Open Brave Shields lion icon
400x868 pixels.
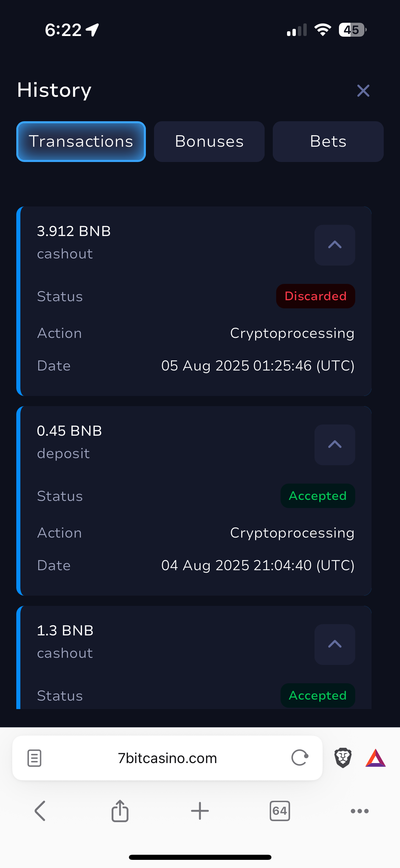pyautogui.click(x=343, y=758)
